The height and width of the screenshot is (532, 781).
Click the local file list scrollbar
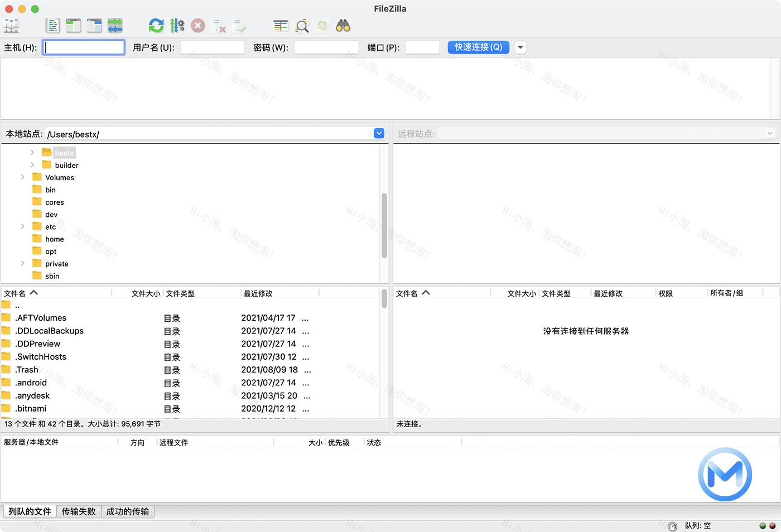click(384, 298)
